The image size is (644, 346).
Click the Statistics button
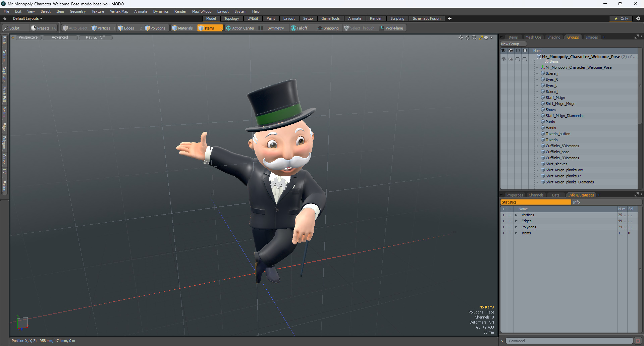[535, 202]
